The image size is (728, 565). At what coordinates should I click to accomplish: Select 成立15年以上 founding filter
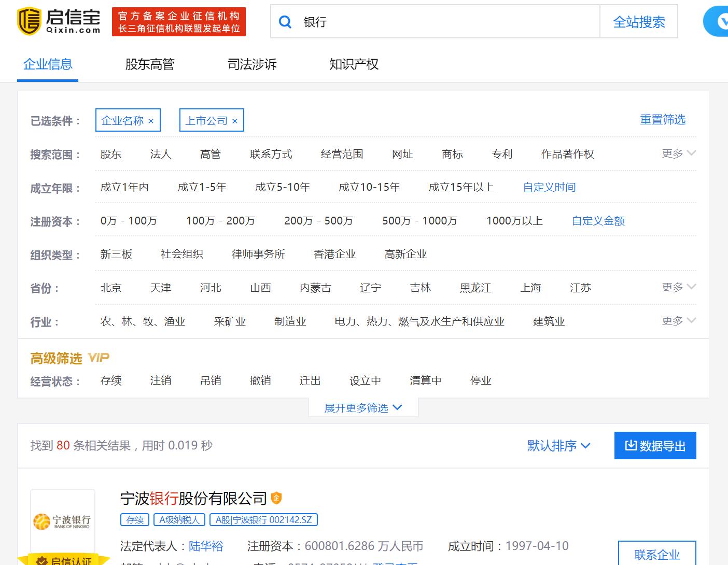pos(461,187)
